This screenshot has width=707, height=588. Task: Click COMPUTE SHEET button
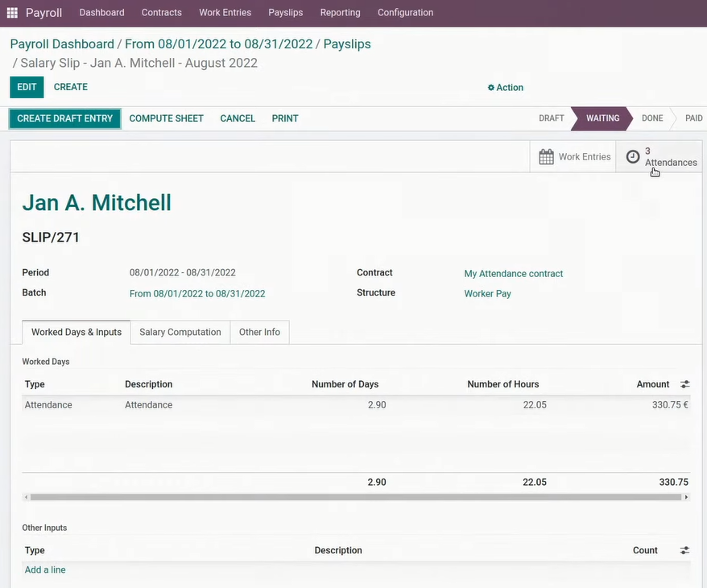pyautogui.click(x=167, y=118)
